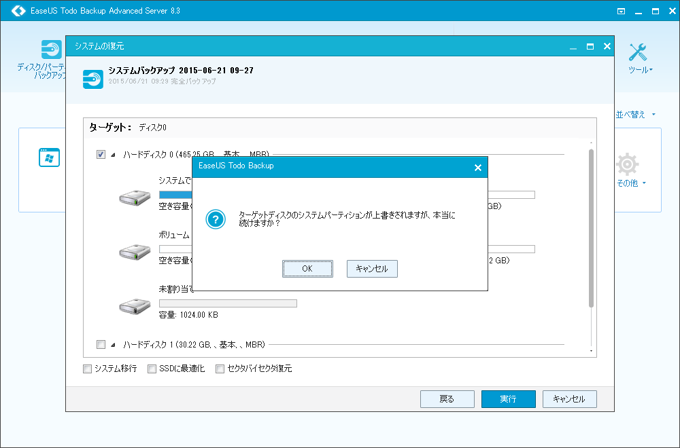
Task: Enable the SSDに最適化 checkbox
Action: pos(152,369)
